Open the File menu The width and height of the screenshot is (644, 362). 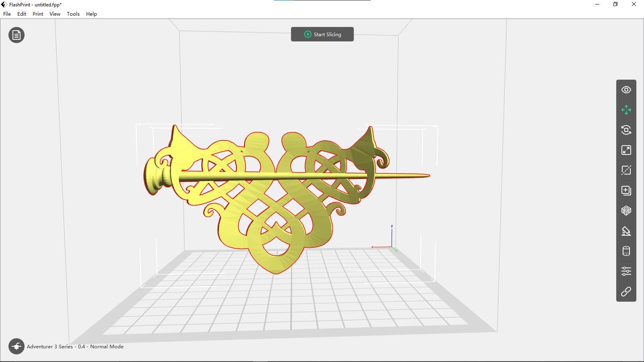7,14
